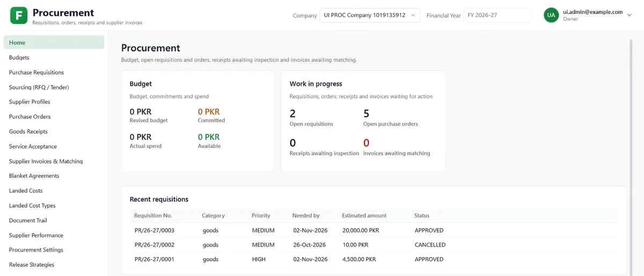Click ui.admin@example.com account label
The height and width of the screenshot is (276, 644).
[x=592, y=12]
